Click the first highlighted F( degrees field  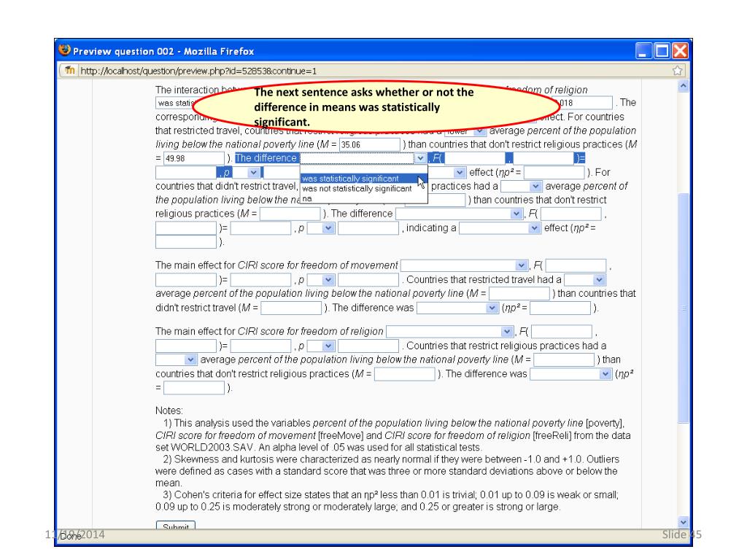pyautogui.click(x=474, y=158)
